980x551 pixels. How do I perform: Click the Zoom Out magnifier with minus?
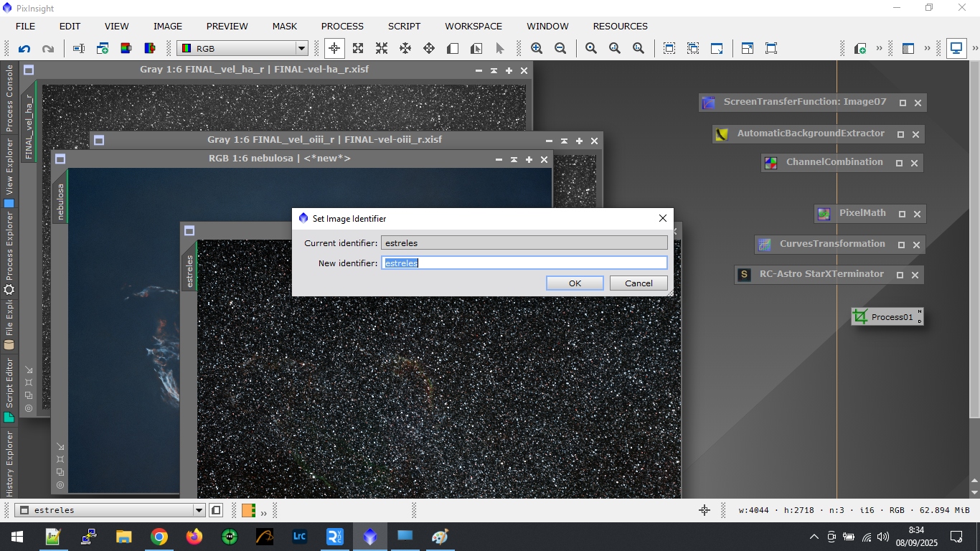(x=560, y=49)
